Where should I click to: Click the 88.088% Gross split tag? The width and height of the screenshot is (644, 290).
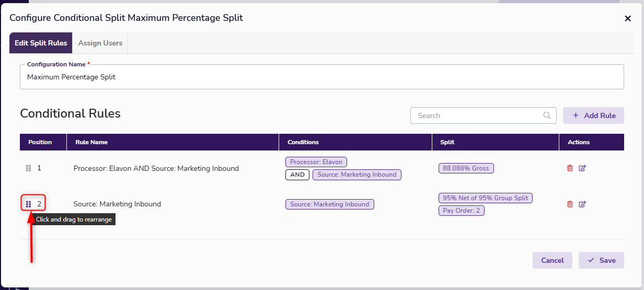click(x=466, y=168)
